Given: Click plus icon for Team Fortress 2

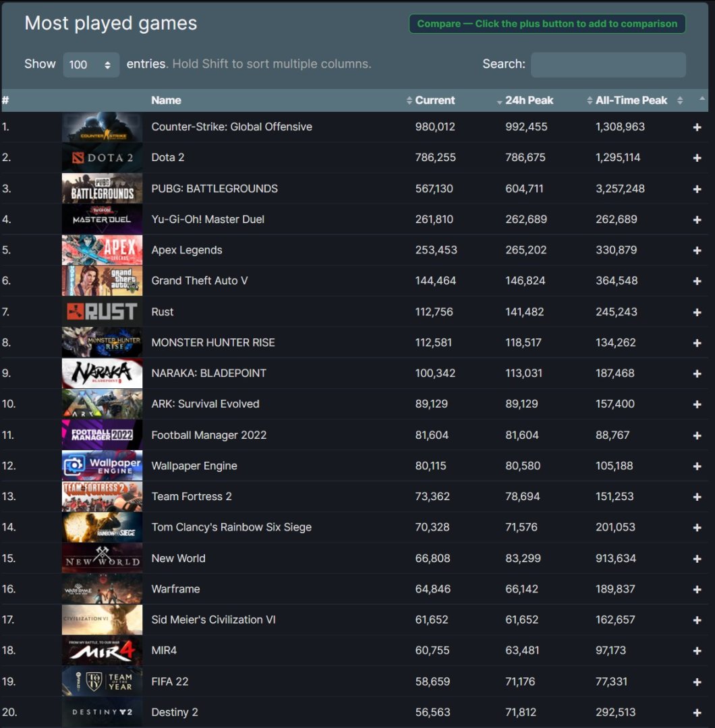Looking at the screenshot, I should click(x=697, y=497).
